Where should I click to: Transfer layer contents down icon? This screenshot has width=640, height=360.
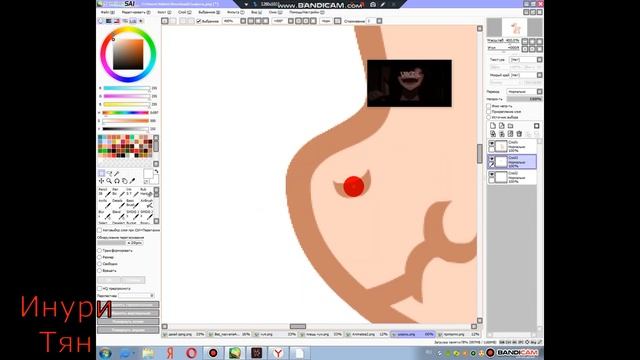pyautogui.click(x=493, y=134)
